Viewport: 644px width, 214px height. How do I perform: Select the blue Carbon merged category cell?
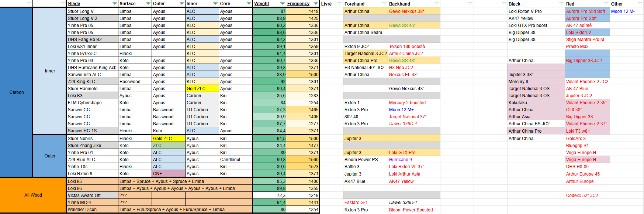(16, 92)
